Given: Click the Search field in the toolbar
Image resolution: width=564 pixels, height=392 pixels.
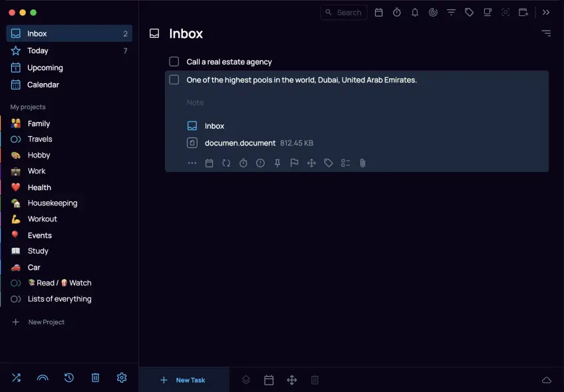Looking at the screenshot, I should point(344,13).
